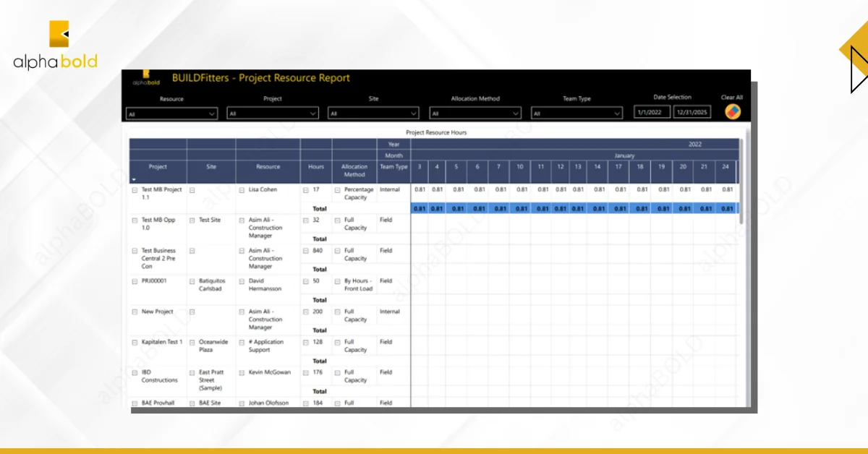Click the 176 hours value
This screenshot has height=454, width=868.
tap(317, 372)
